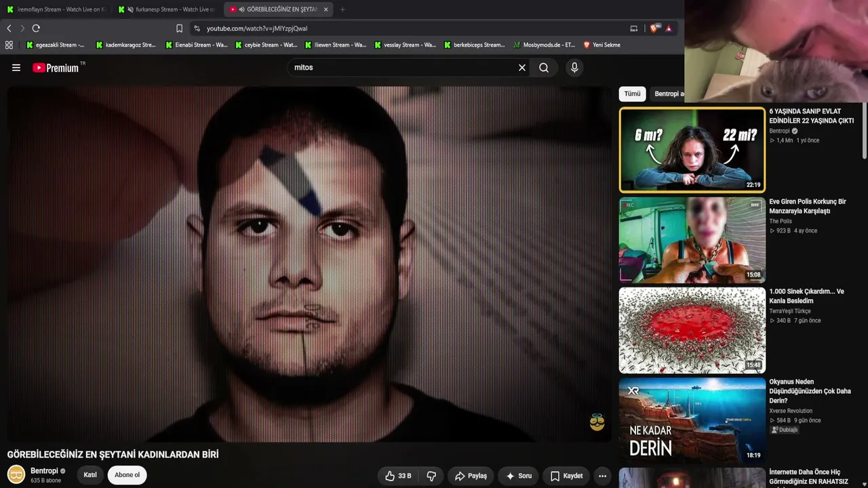Click the picture-in-picture icon in address bar

click(x=634, y=28)
